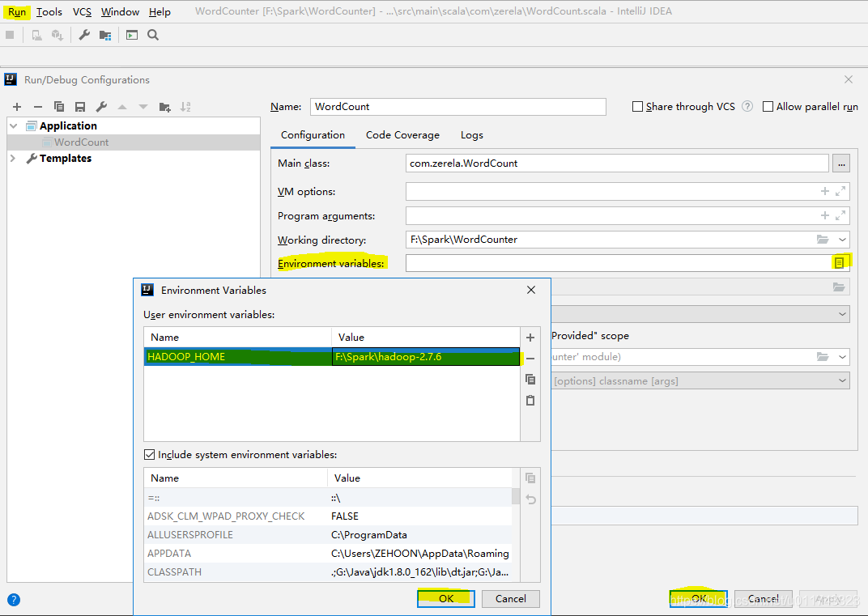Screen dimensions: 868x616
Task: Remove user environment variable minus icon
Action: 530,359
